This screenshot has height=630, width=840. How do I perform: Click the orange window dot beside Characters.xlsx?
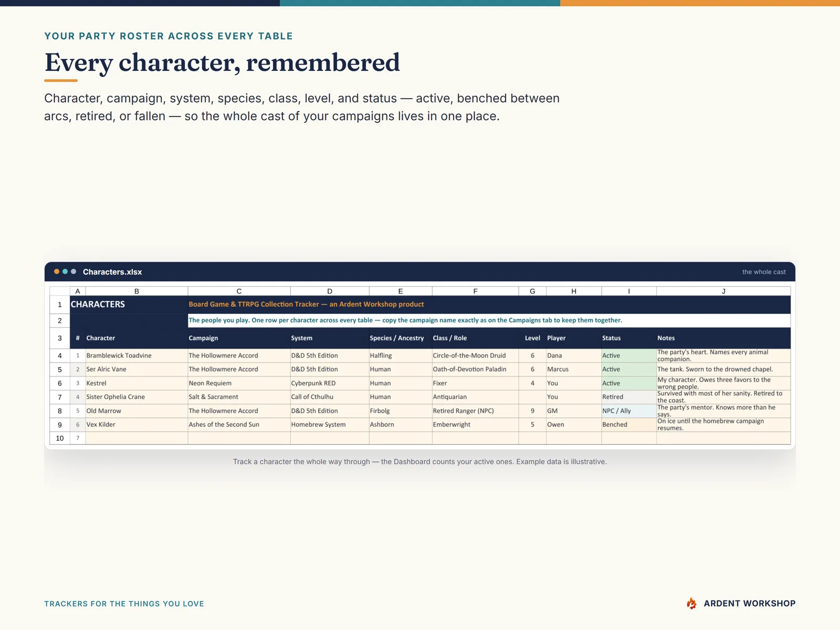coord(57,271)
